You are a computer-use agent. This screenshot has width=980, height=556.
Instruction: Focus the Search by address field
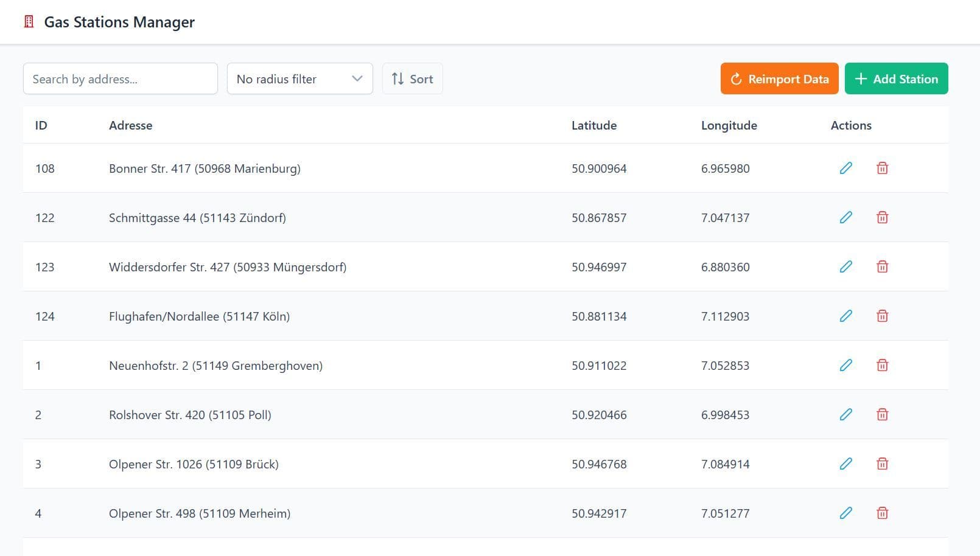click(120, 78)
